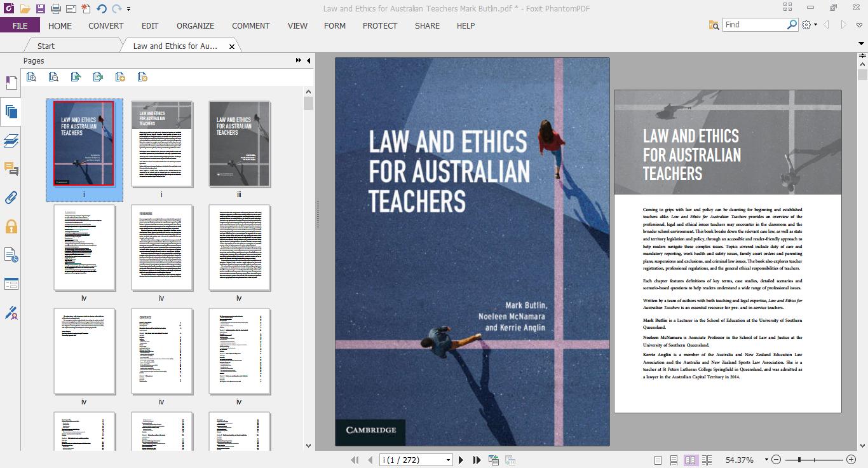This screenshot has height=468, width=868.
Task: Open the Form fields side panel
Action: pos(11,284)
